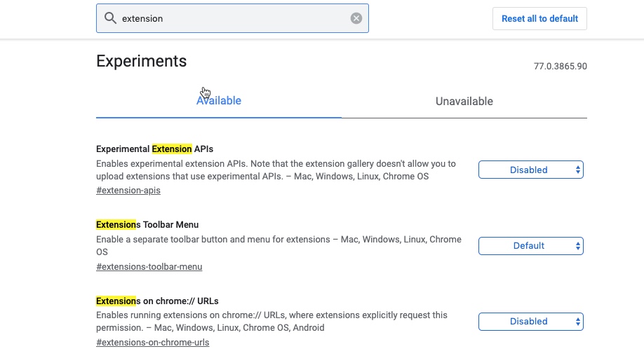The width and height of the screenshot is (644, 356).
Task: Focus the flags search field containing "extension"
Action: 232,18
